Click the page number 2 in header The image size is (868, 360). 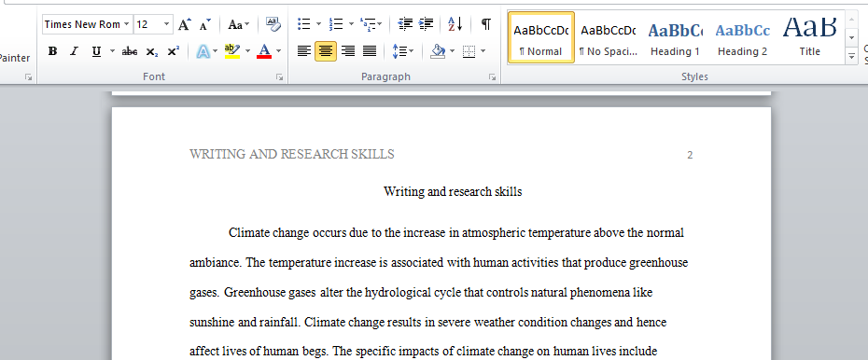pos(690,156)
